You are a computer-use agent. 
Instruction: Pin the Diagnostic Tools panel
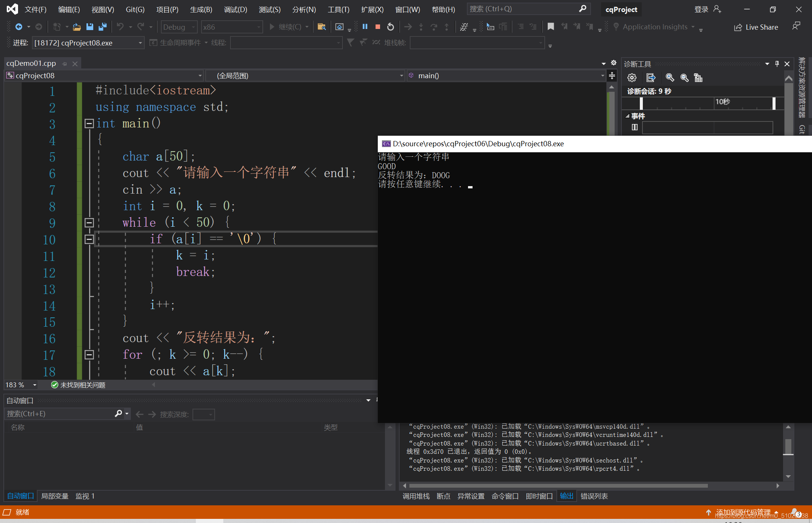click(x=777, y=64)
